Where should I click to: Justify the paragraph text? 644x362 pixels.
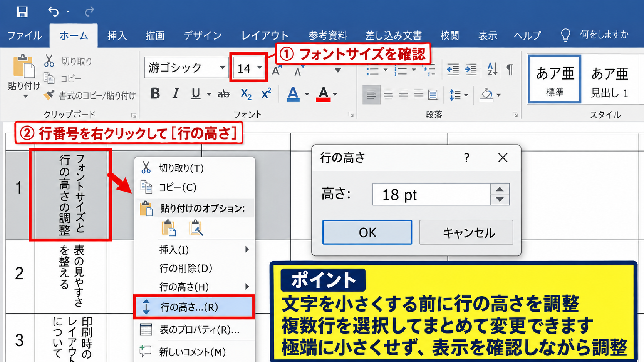point(419,94)
